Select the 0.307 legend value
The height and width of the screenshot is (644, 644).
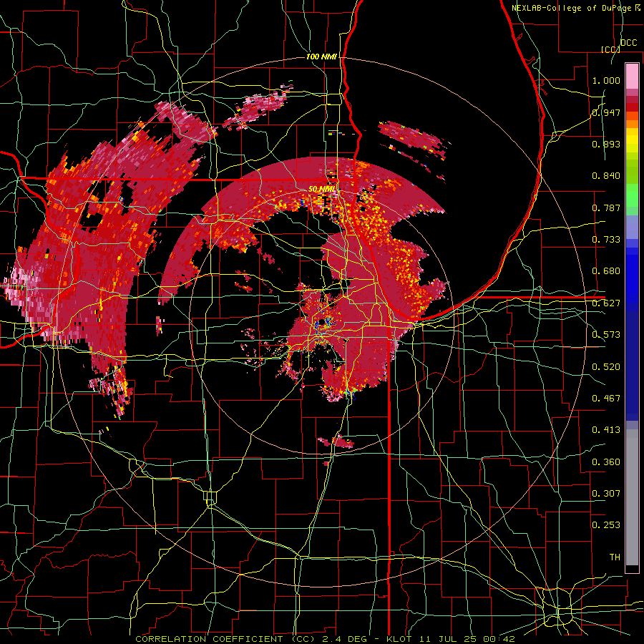click(606, 494)
